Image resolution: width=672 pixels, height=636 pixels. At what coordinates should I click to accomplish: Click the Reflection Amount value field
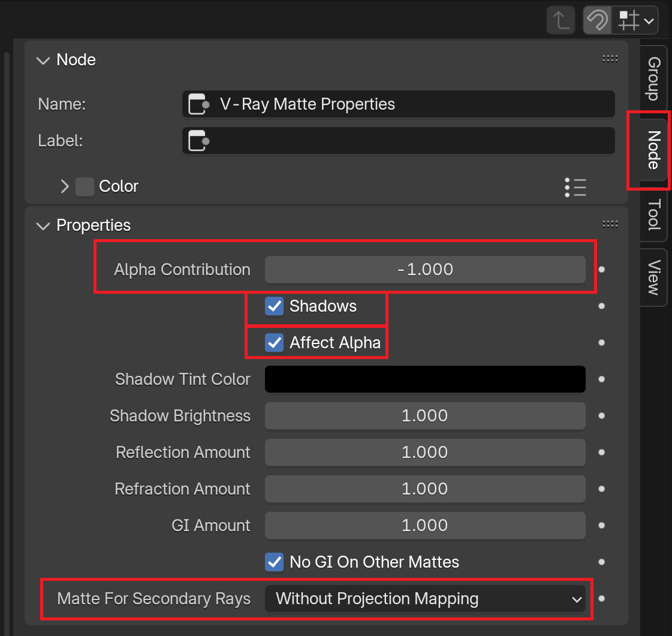click(425, 452)
